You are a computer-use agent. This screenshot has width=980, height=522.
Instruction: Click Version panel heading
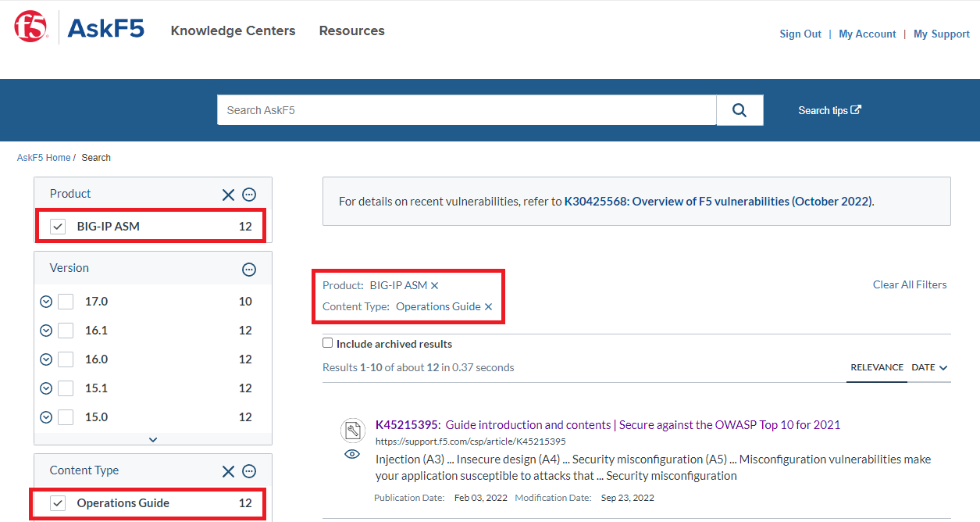[x=69, y=268]
